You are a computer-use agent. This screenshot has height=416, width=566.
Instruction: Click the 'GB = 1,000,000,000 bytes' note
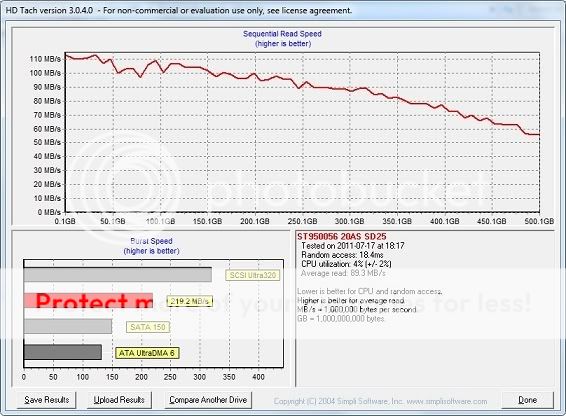[x=341, y=318]
